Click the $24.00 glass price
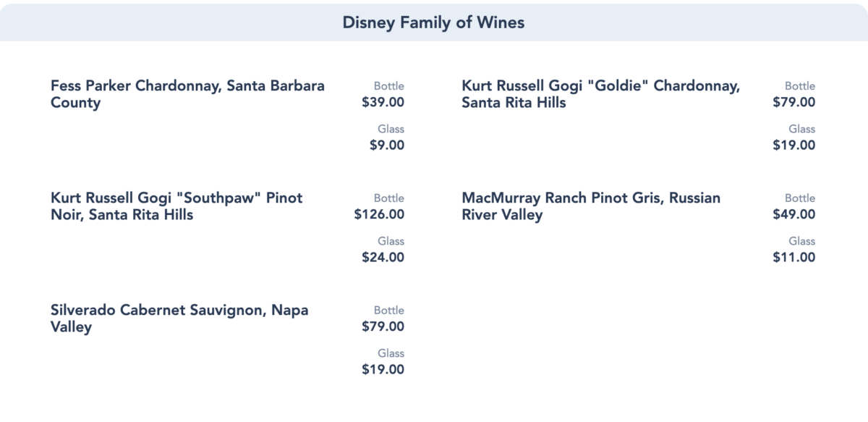 coord(383,257)
